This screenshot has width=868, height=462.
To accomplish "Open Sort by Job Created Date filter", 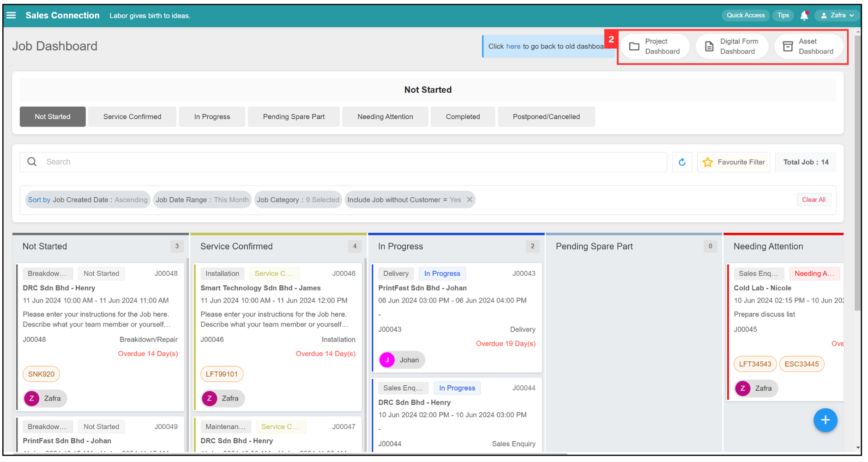I will [x=88, y=200].
